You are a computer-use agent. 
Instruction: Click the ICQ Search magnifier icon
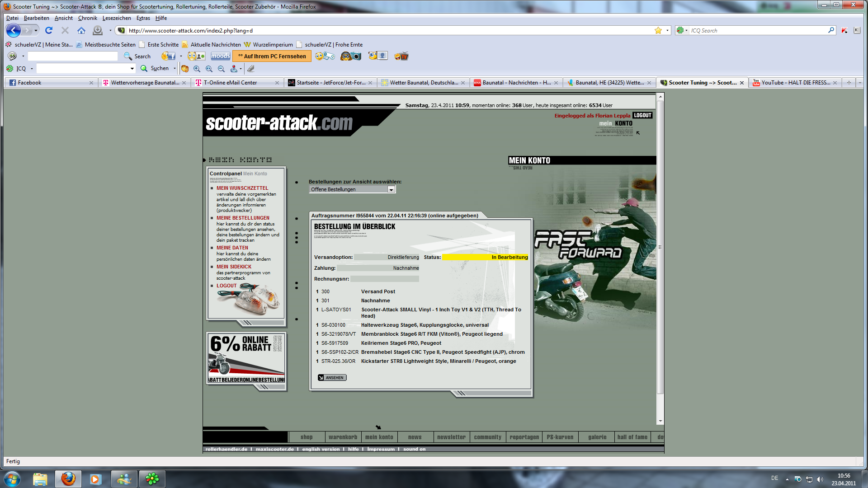831,30
